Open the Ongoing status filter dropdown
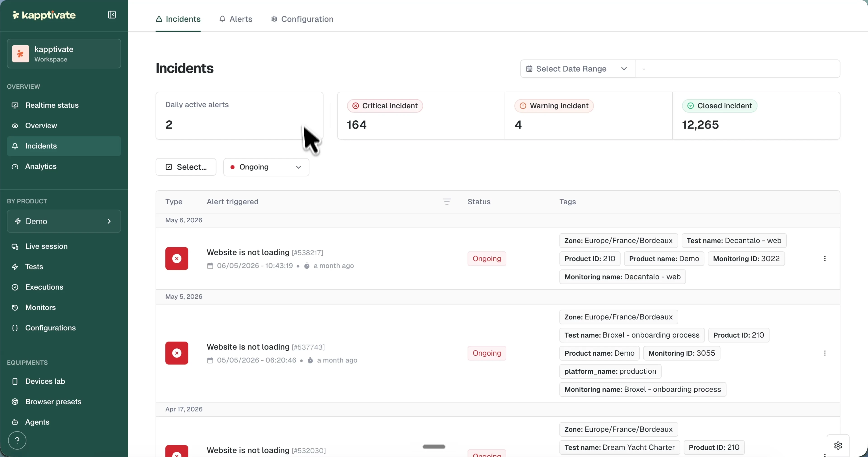The height and width of the screenshot is (457, 868). (266, 167)
